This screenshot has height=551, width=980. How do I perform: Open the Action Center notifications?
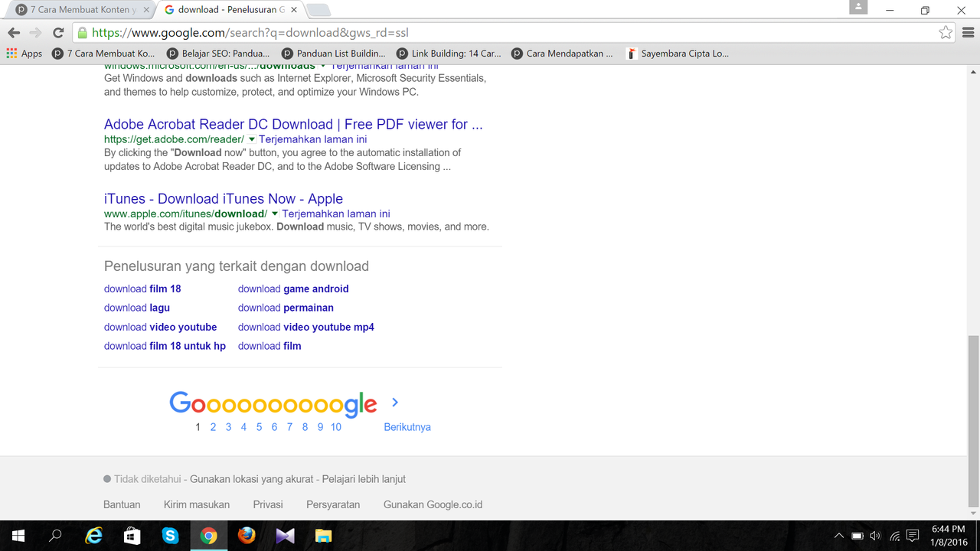click(x=913, y=536)
